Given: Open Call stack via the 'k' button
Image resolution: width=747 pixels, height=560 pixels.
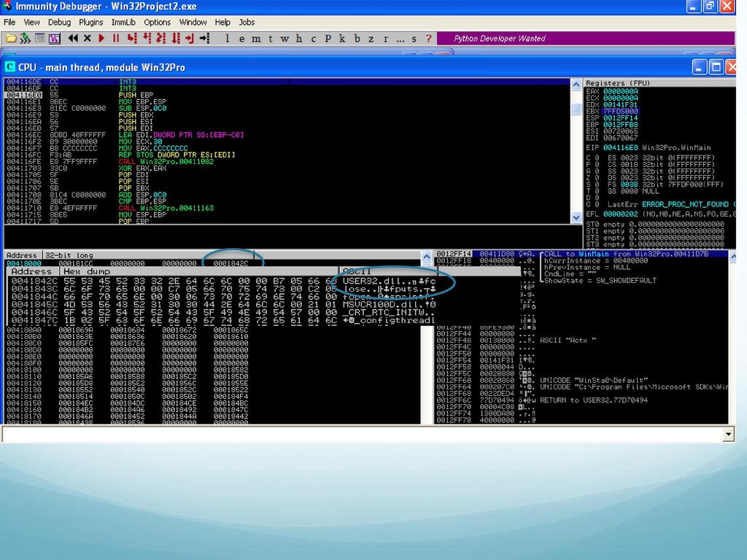Looking at the screenshot, I should [342, 39].
